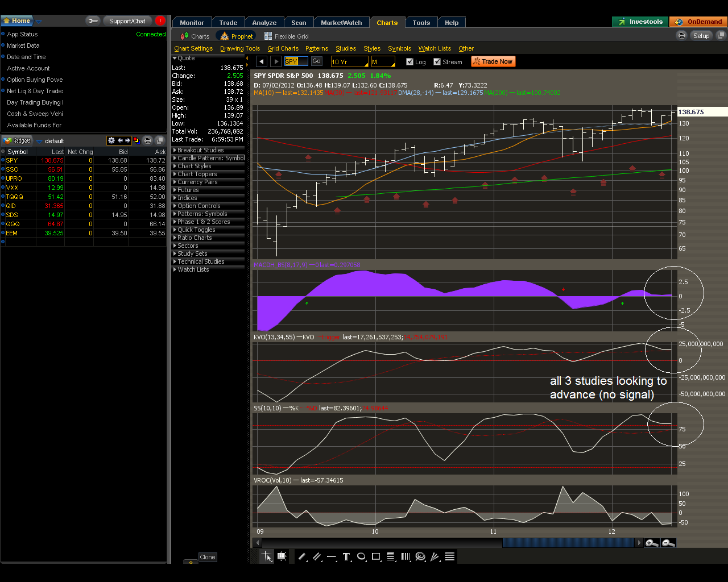Print the chart from top-right printer icon

[682, 35]
